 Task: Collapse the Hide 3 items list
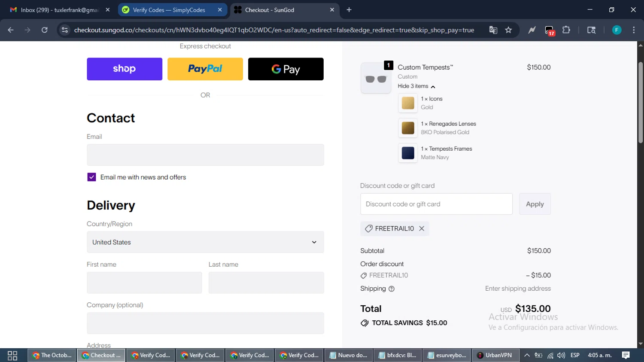pos(416,86)
